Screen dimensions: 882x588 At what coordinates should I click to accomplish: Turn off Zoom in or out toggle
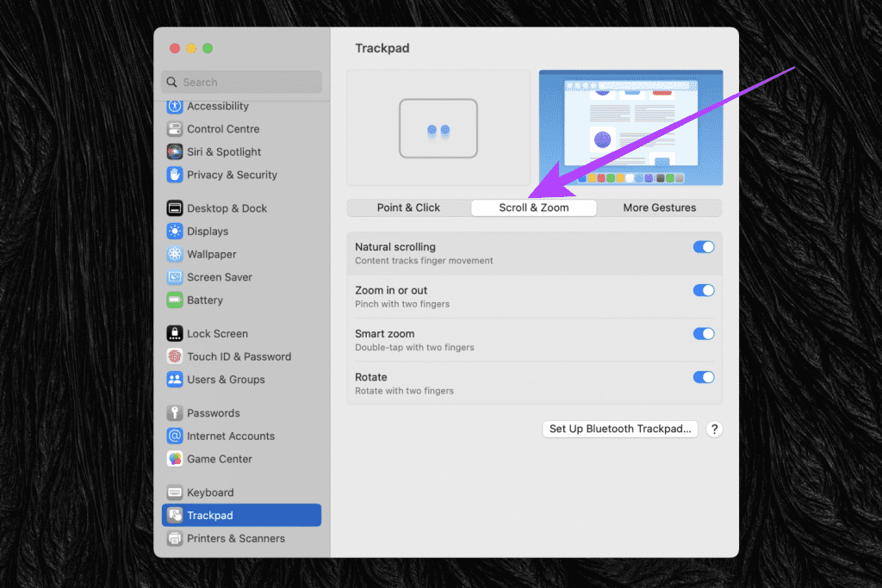point(703,290)
